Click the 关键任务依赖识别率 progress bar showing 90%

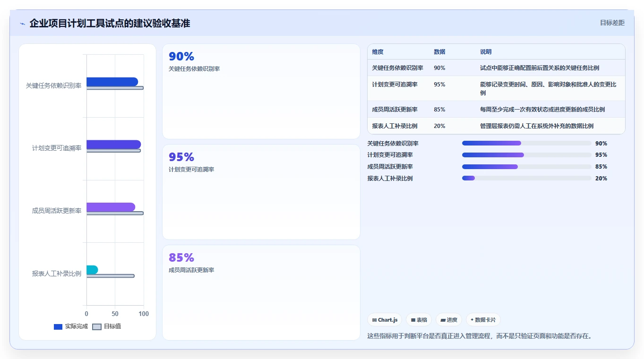point(527,143)
